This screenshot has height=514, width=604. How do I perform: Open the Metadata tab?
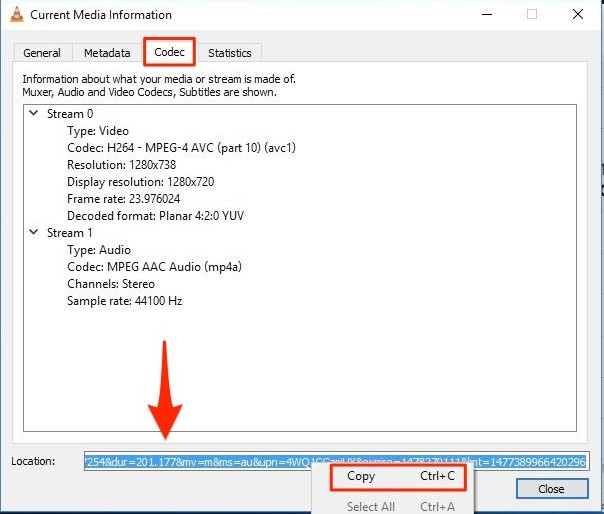point(107,53)
